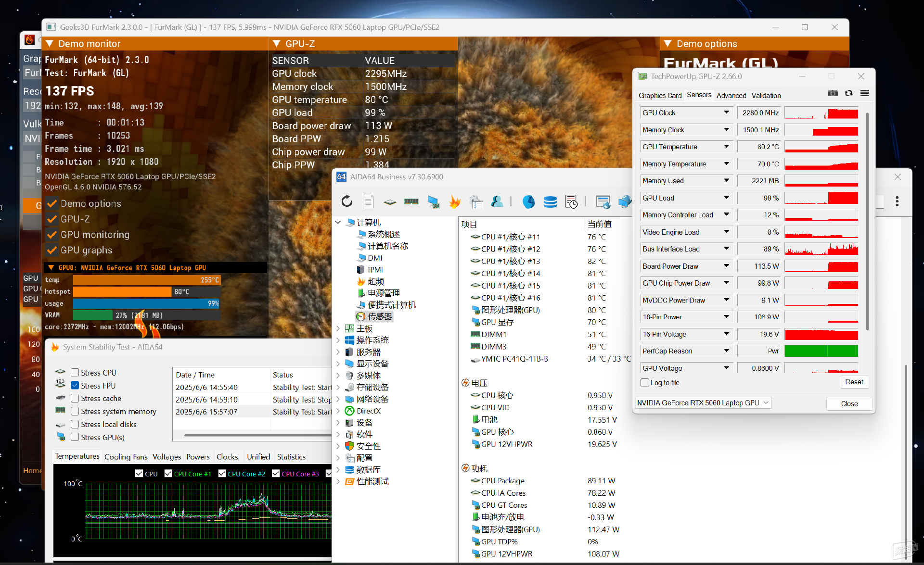Click the GPU-Z Close button
This screenshot has height=565, width=924.
click(849, 403)
